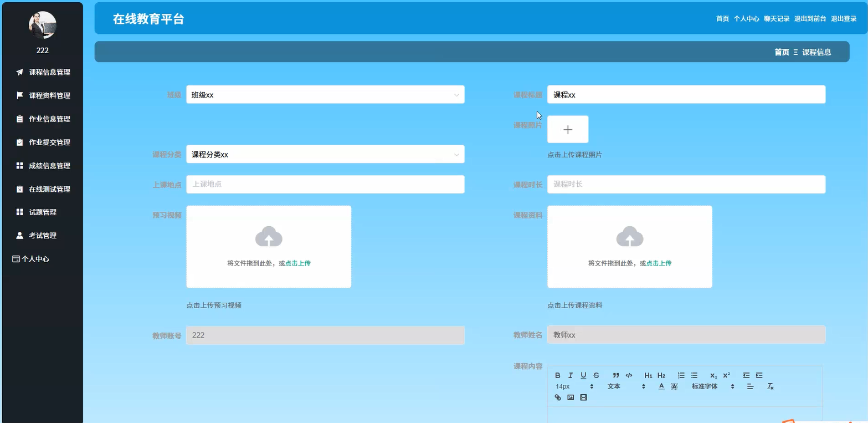Apply italic formatting in the editor toolbar

click(571, 375)
